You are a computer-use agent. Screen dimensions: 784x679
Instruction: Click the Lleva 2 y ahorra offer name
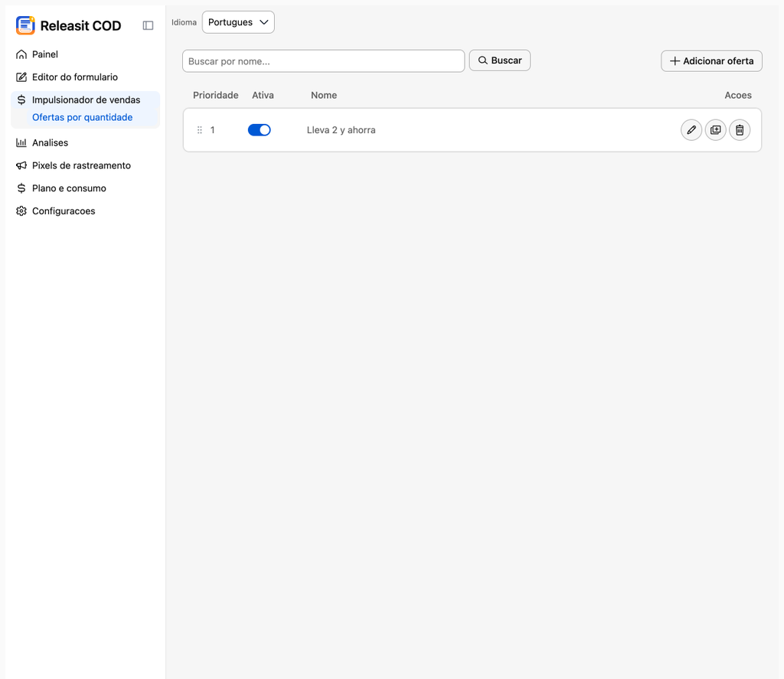coord(341,130)
